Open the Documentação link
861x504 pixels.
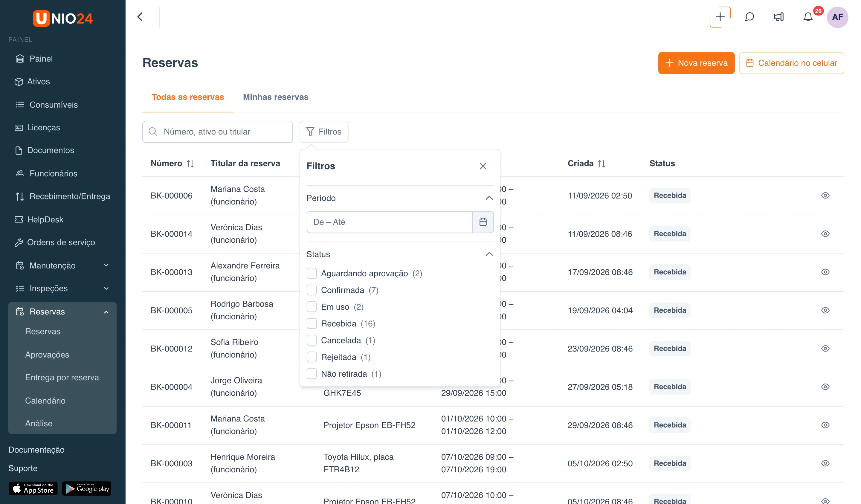tap(36, 450)
